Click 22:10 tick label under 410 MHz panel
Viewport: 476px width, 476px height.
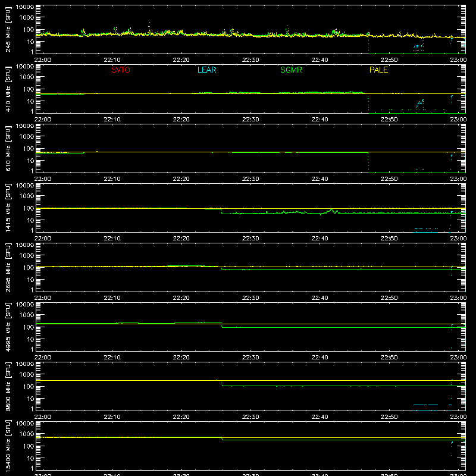pos(112,120)
